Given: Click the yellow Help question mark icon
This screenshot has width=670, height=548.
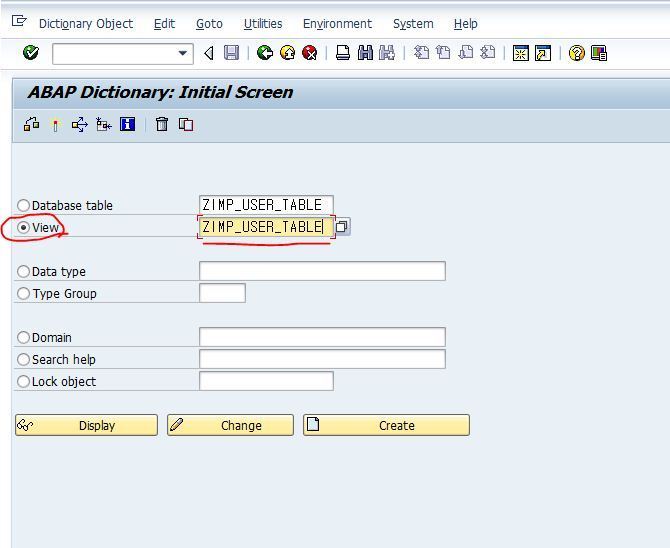Looking at the screenshot, I should coord(576,53).
